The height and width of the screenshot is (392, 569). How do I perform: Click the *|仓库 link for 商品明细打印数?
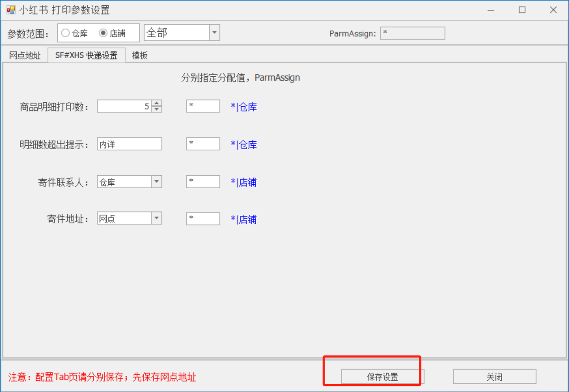coord(243,107)
